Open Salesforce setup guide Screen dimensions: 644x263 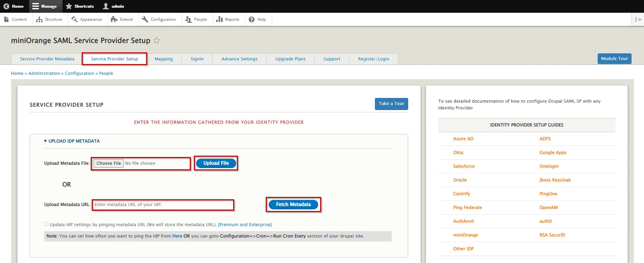click(464, 166)
